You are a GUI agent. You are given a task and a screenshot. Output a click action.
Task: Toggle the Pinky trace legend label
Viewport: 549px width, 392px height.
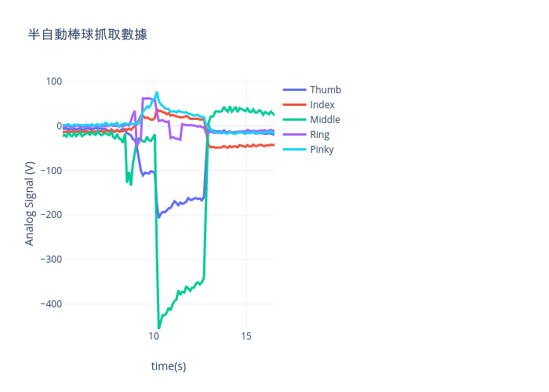[322, 150]
